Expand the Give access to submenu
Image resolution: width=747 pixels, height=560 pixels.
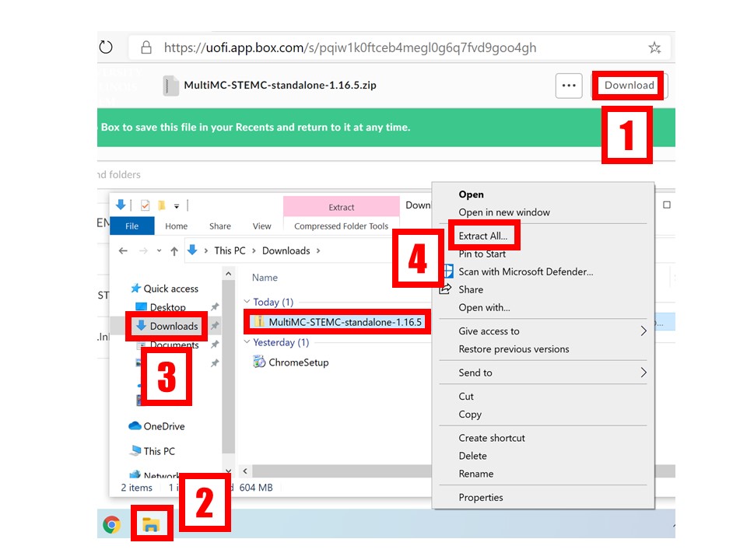(x=644, y=331)
